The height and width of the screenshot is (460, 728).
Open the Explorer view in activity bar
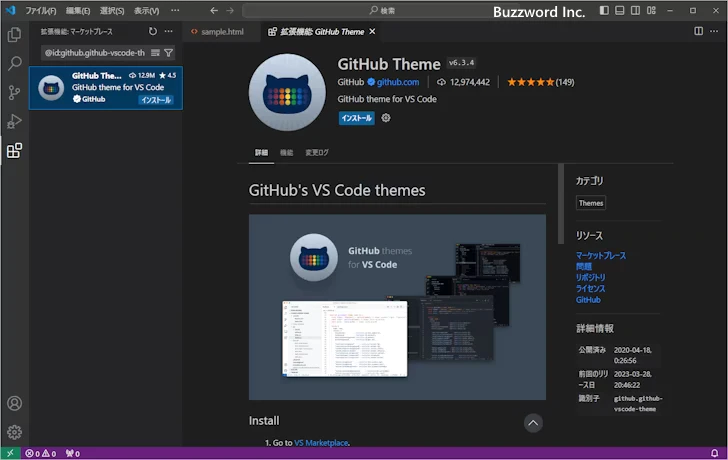pos(14,34)
